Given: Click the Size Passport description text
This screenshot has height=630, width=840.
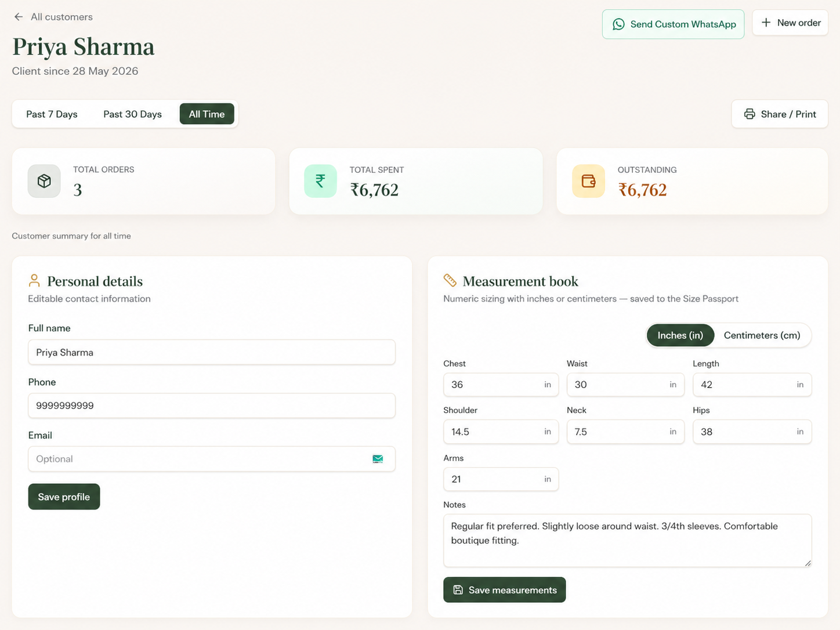Looking at the screenshot, I should (x=591, y=299).
